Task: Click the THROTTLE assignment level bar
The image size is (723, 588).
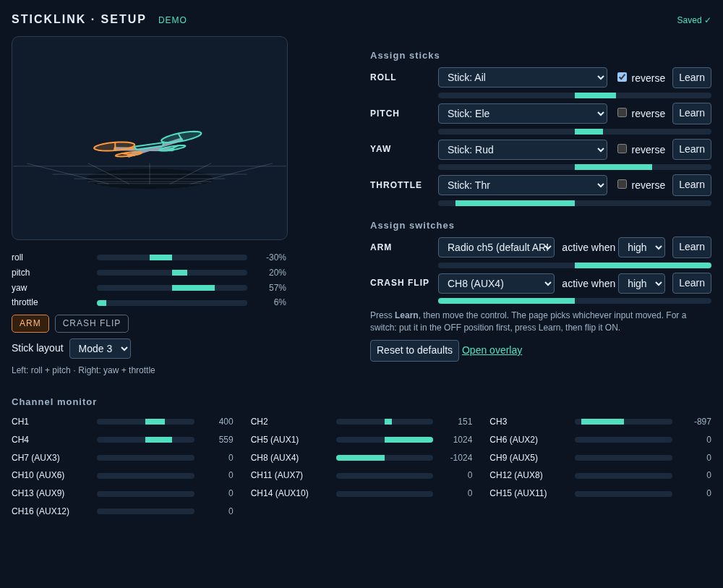Action: pyautogui.click(x=575, y=203)
